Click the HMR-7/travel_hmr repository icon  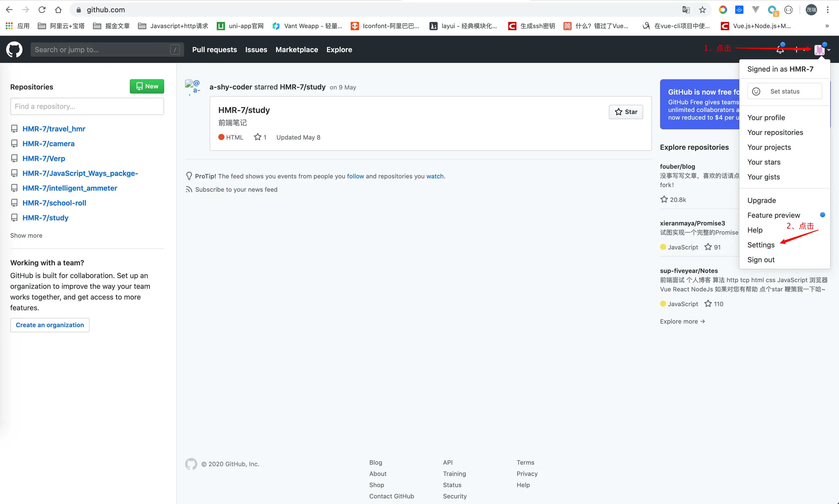(14, 129)
